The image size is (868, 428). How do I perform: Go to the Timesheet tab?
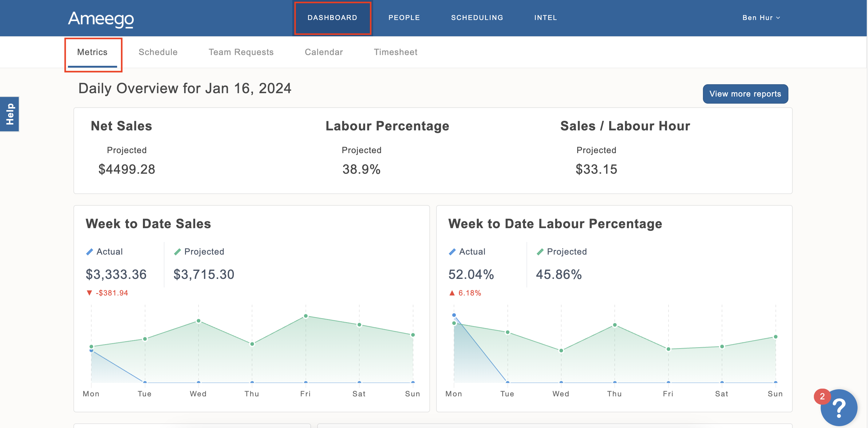[x=395, y=52]
